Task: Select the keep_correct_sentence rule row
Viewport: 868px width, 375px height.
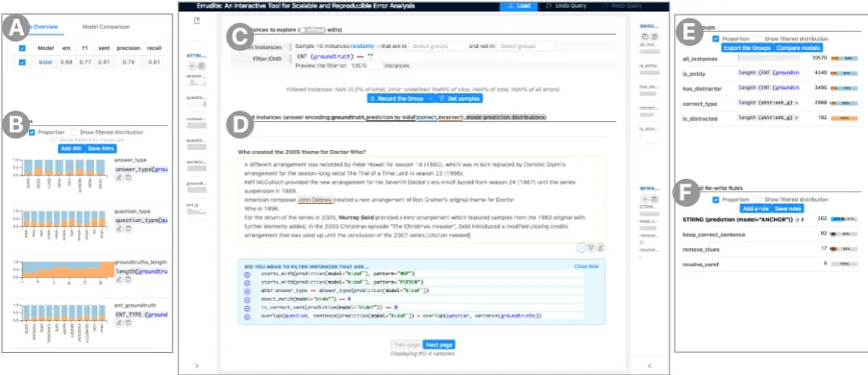Action: click(x=771, y=234)
